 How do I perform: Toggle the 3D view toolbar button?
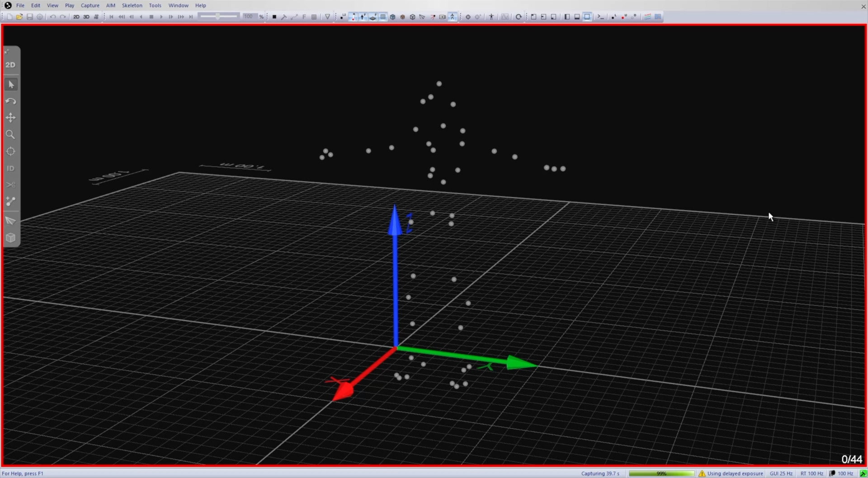pyautogui.click(x=86, y=17)
